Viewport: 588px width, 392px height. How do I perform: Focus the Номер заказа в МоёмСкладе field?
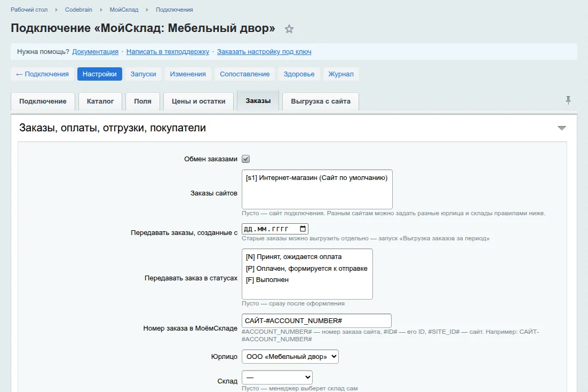click(x=316, y=320)
